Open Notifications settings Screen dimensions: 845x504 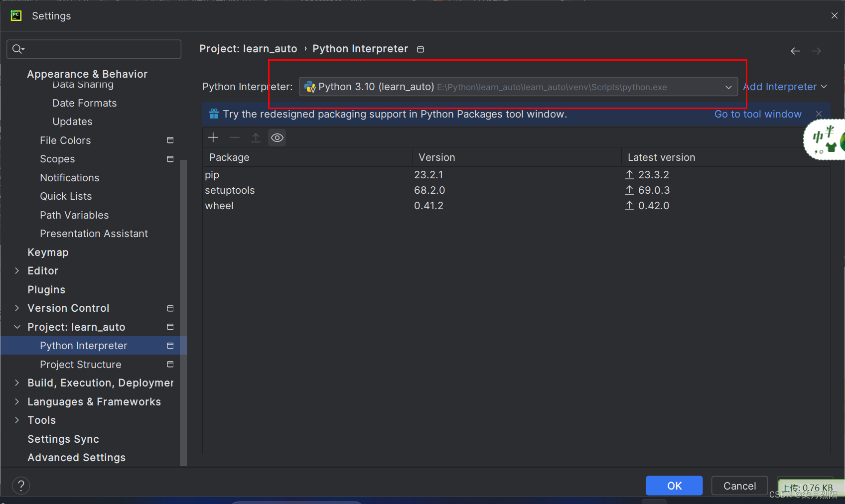point(69,178)
